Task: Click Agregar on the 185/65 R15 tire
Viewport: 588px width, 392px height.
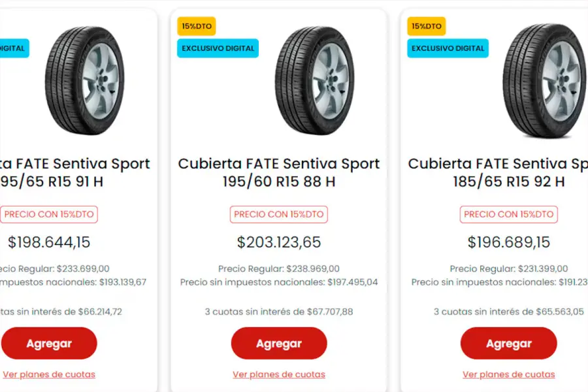Action: coord(508,343)
